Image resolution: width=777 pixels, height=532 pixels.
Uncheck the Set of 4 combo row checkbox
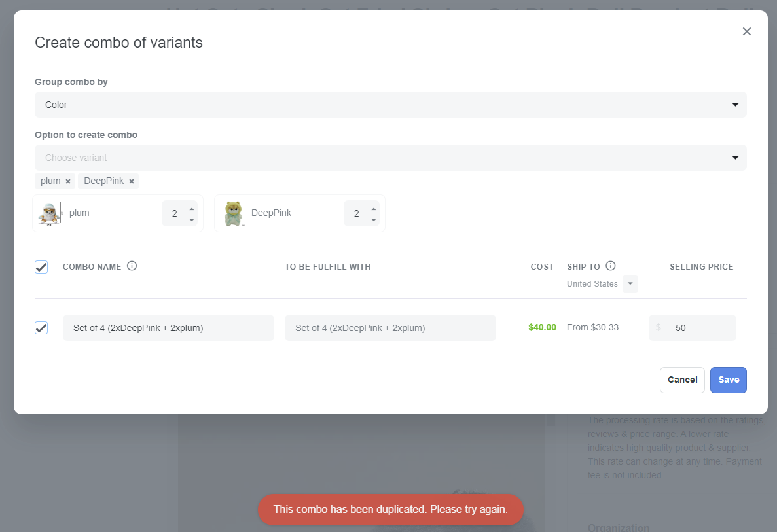point(41,328)
